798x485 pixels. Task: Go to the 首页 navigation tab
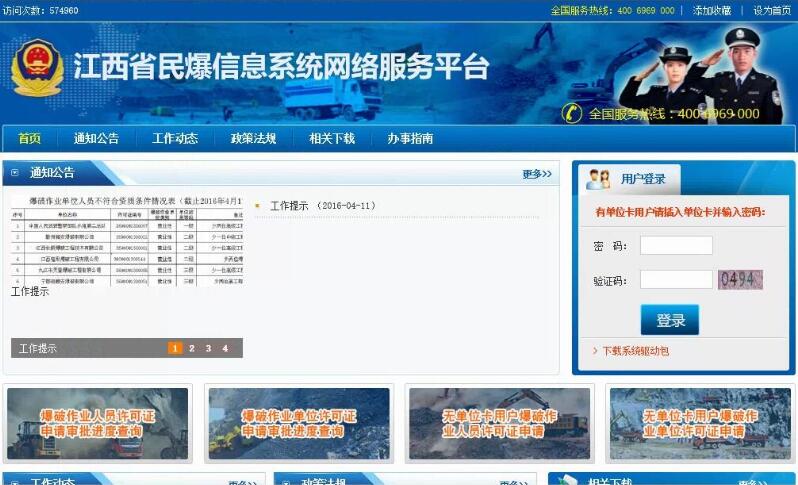30,139
